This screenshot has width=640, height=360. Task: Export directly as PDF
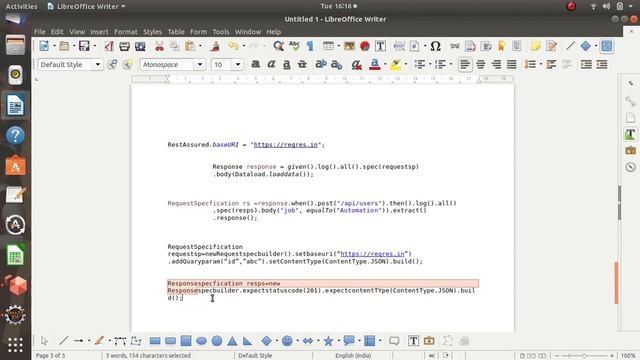point(109,46)
